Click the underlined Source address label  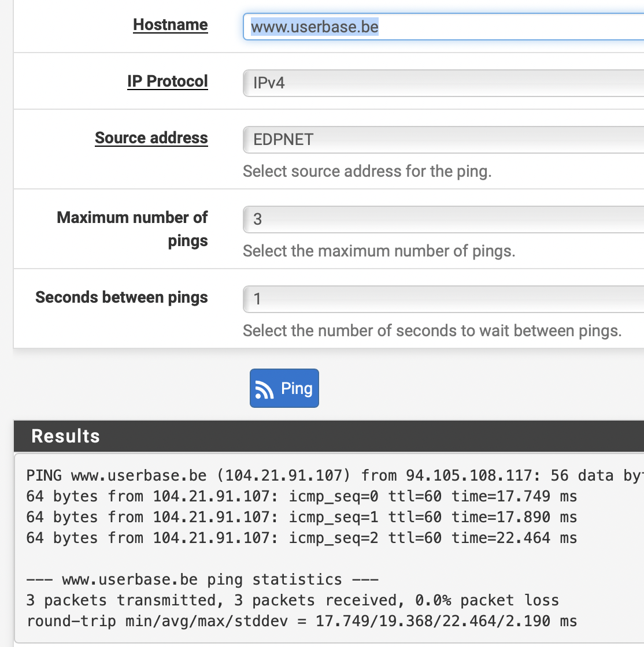point(151,138)
